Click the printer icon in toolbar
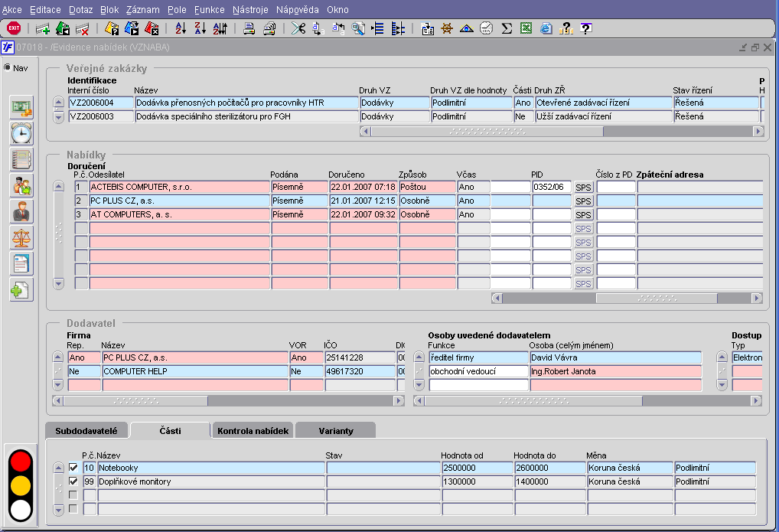The width and height of the screenshot is (779, 532). (249, 28)
